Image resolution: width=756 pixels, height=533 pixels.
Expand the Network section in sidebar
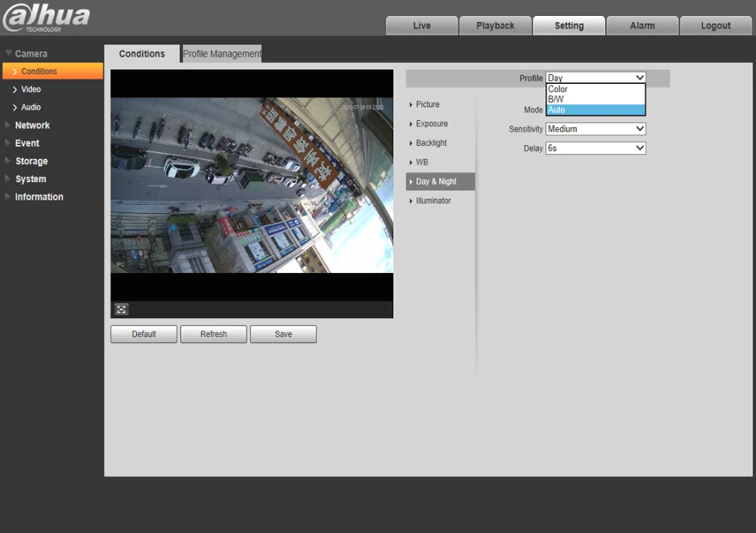pyautogui.click(x=33, y=126)
